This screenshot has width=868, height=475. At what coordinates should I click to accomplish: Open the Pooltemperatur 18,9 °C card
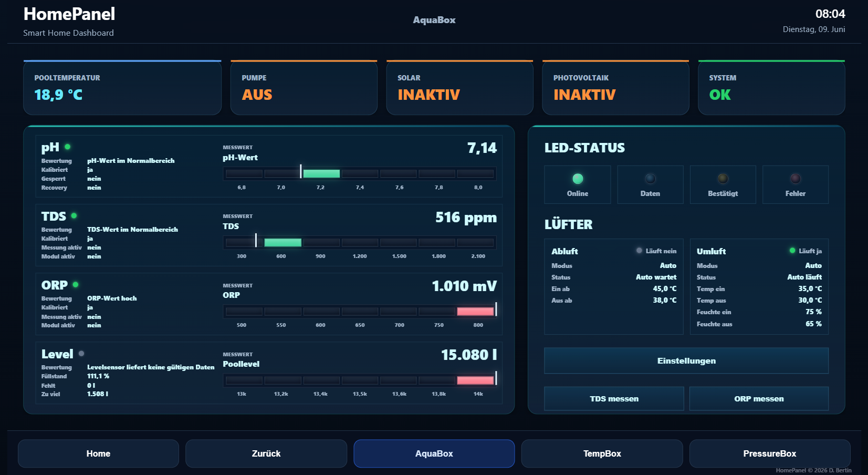(122, 87)
